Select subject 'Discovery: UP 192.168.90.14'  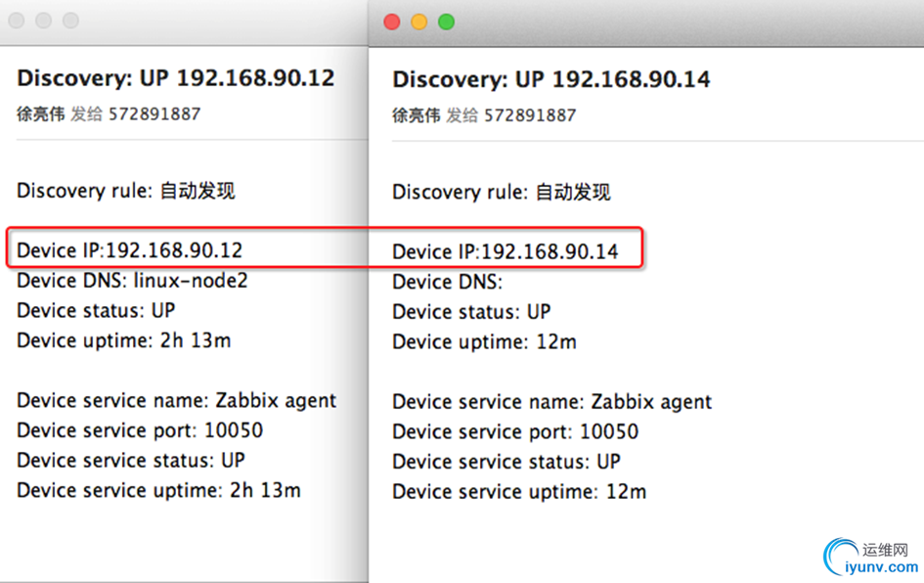click(551, 79)
